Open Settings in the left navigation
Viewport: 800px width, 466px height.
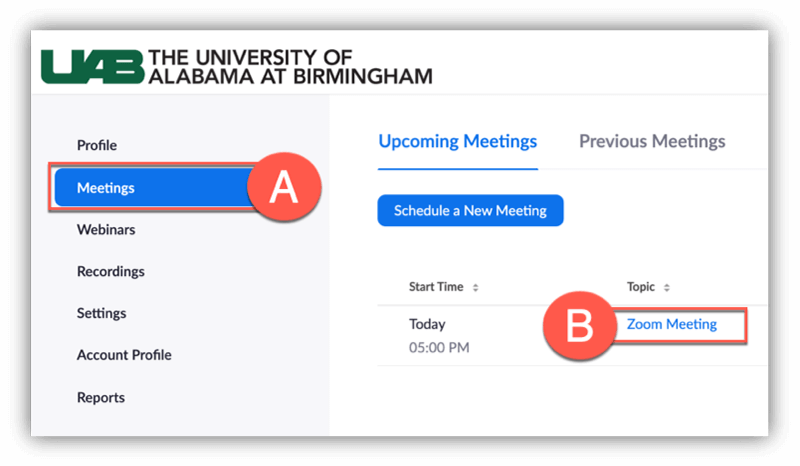point(101,313)
